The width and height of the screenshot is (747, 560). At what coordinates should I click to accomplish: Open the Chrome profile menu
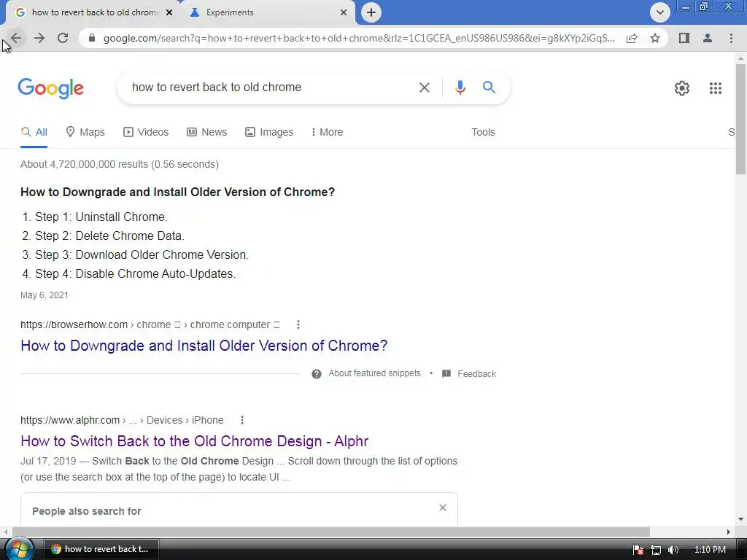pos(708,38)
